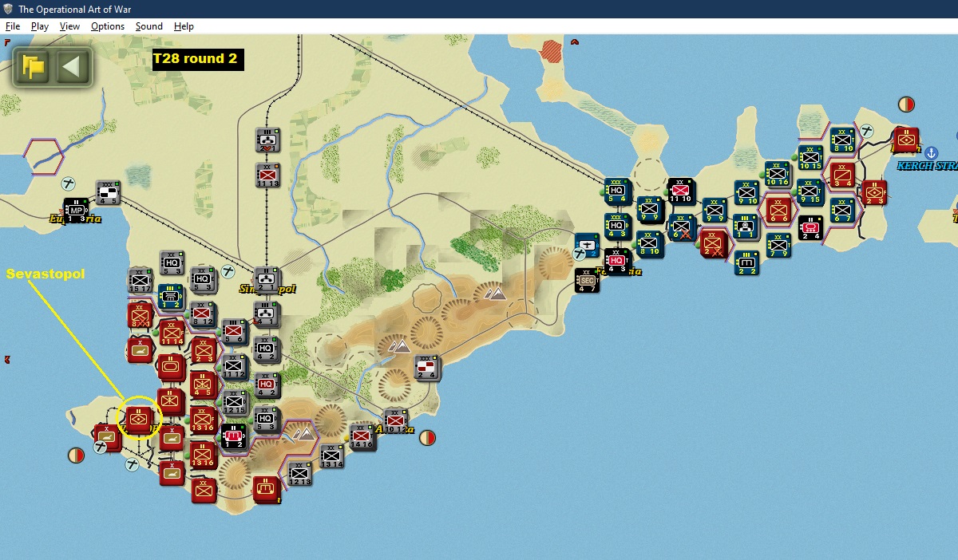
Task: Select the red II 4-5 unit
Action: (203, 385)
